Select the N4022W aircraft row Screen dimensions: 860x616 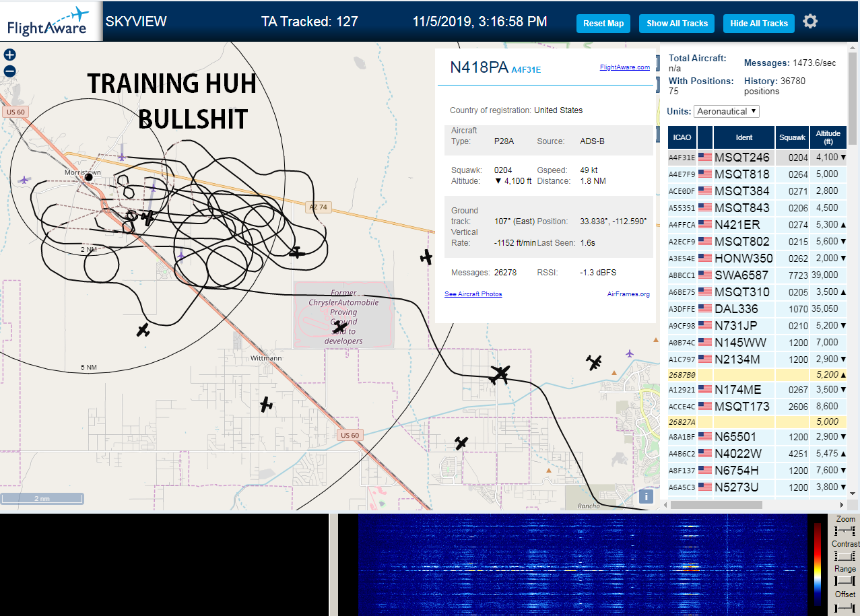point(757,454)
